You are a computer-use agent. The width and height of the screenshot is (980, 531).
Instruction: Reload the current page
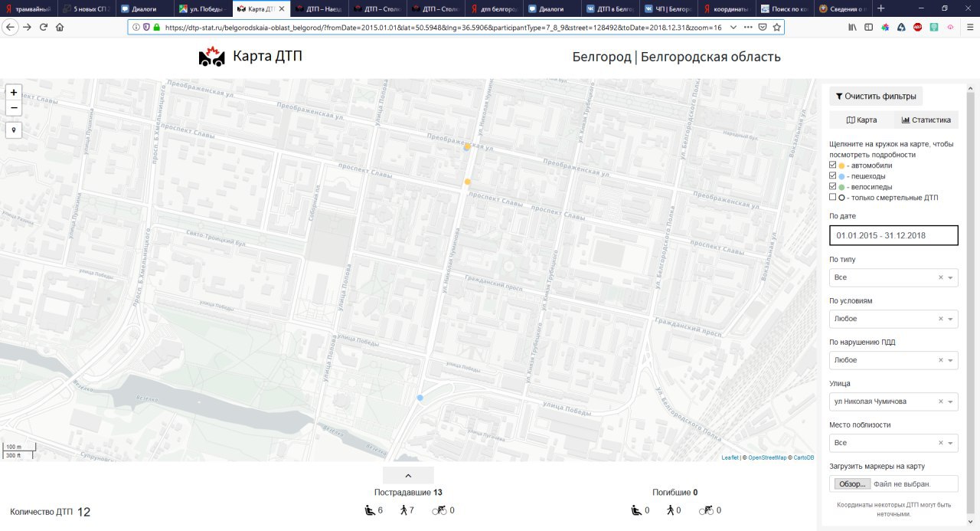click(x=44, y=27)
